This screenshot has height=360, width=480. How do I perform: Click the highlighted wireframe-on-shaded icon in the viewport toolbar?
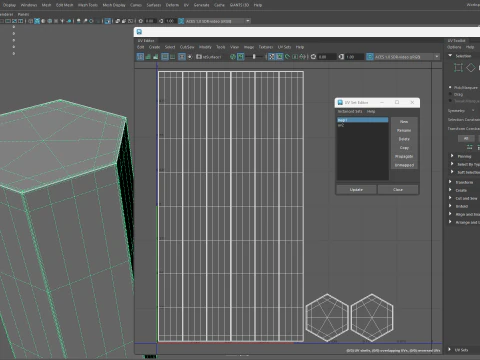click(37, 21)
